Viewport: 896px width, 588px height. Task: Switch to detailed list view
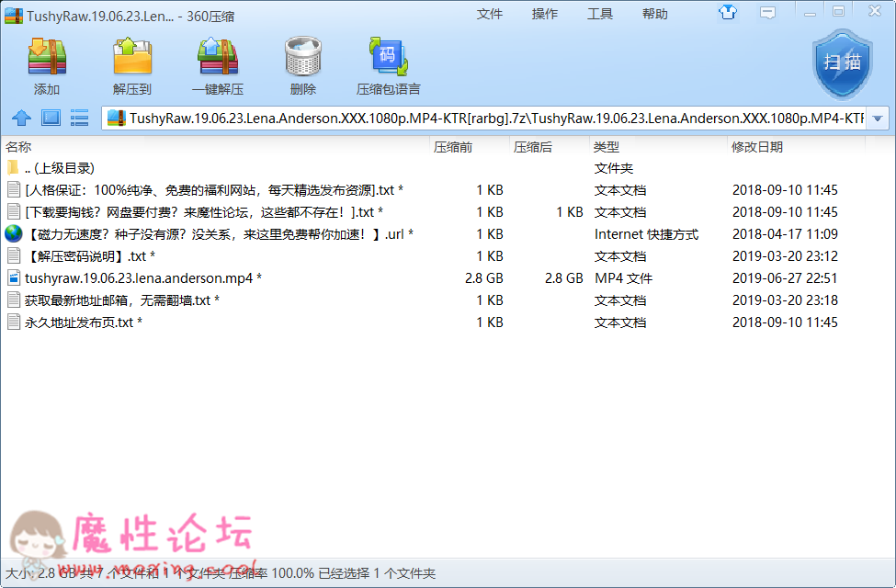tap(79, 118)
